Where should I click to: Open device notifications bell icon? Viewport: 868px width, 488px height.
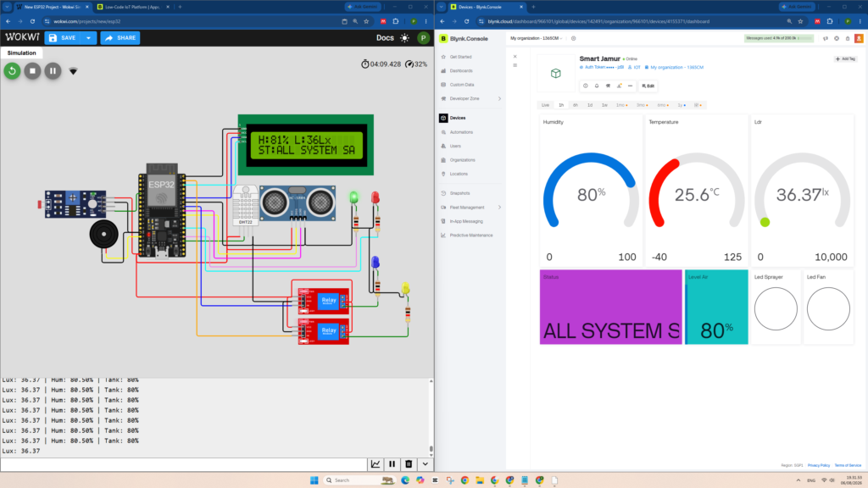[x=597, y=86]
